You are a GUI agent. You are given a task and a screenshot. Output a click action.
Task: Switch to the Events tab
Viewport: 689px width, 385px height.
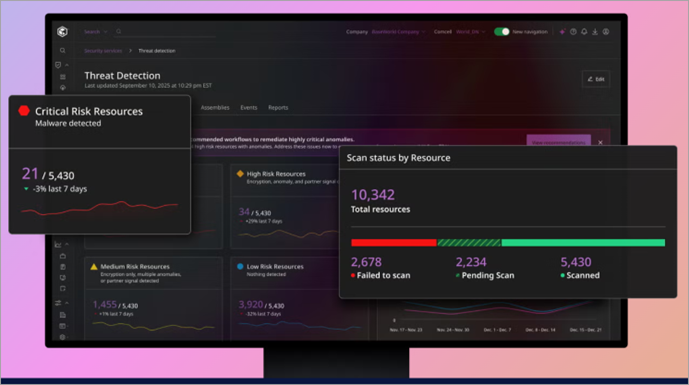[x=249, y=108]
